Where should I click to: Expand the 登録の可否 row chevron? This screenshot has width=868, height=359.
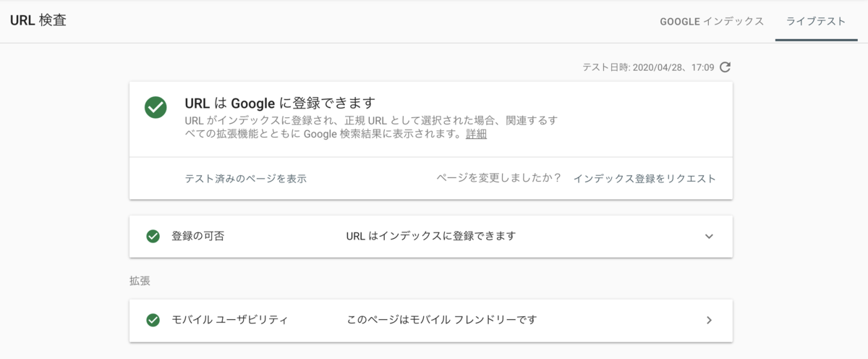coord(709,236)
